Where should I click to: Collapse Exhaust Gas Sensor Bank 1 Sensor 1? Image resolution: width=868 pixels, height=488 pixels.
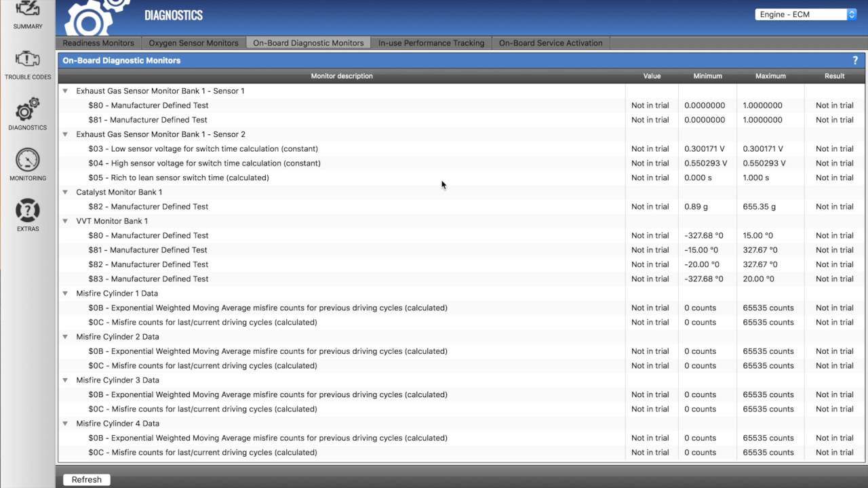66,91
